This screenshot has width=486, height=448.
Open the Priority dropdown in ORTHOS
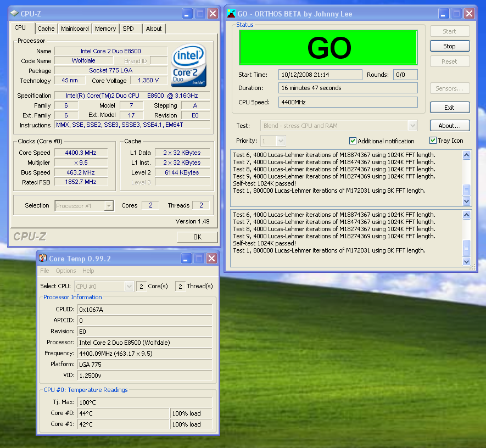(x=281, y=141)
